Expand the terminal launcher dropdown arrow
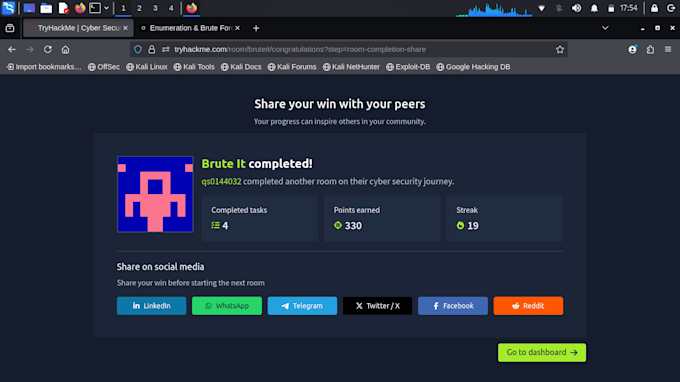Image resolution: width=680 pixels, height=382 pixels. click(x=106, y=8)
